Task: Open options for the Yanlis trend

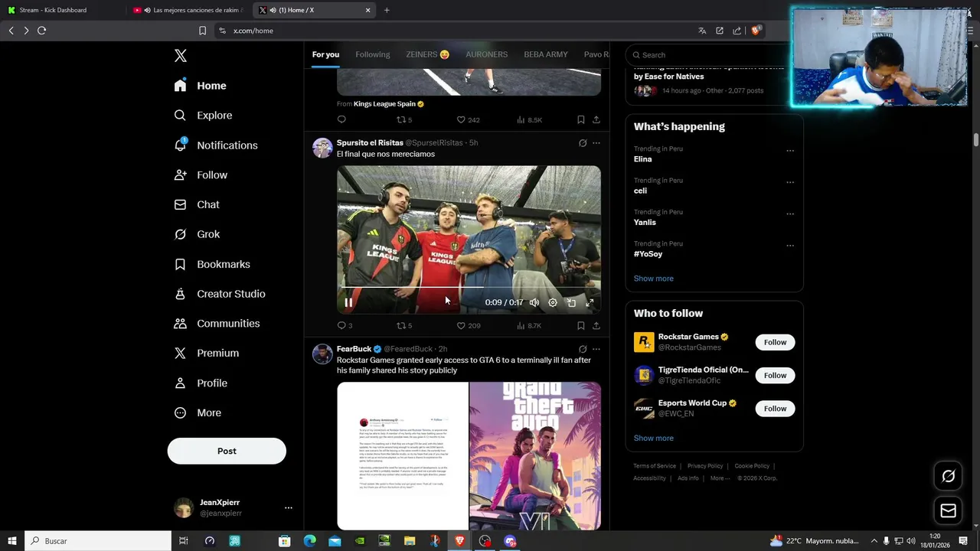Action: [x=790, y=214]
